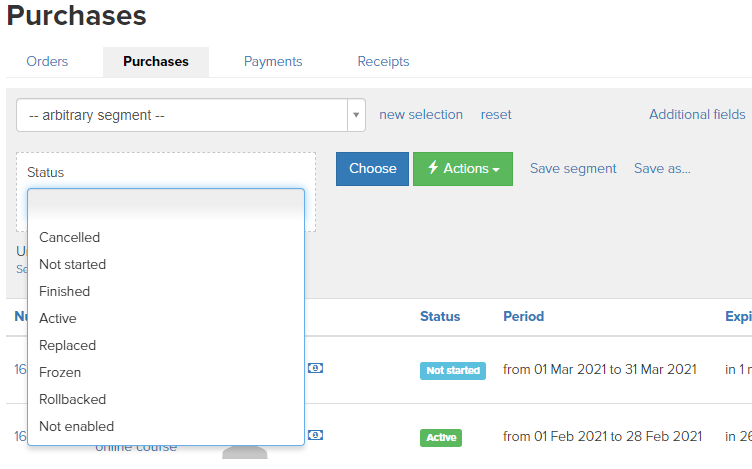Click the Save segment link
Image resolution: width=752 pixels, height=469 pixels.
(573, 169)
